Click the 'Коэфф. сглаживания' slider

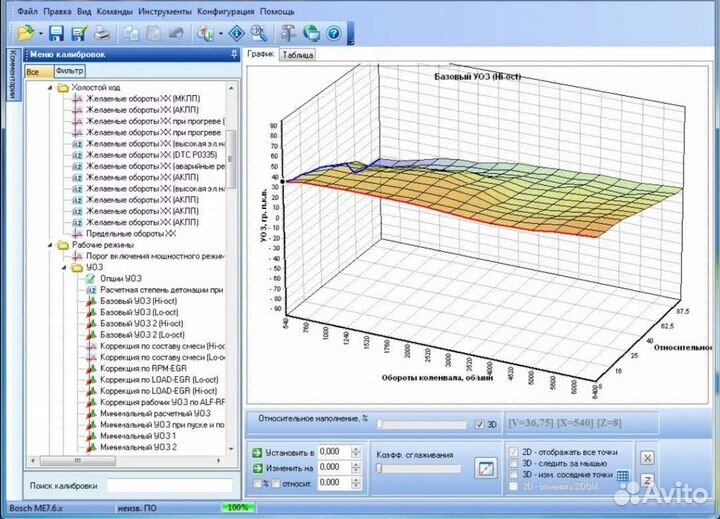(418, 468)
